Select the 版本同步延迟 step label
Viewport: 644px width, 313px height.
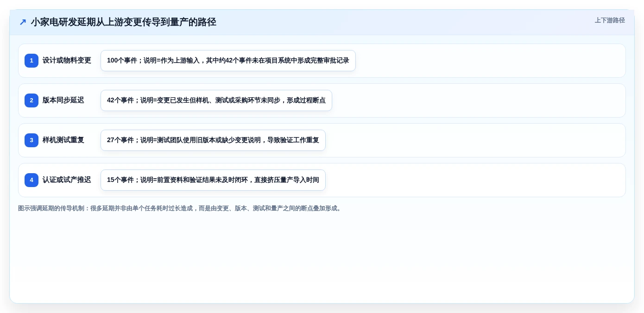[x=63, y=100]
